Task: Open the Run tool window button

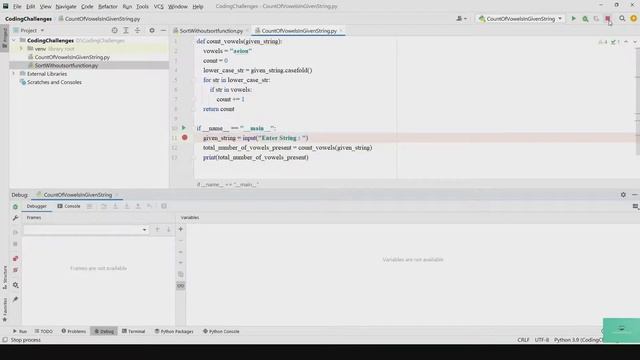Action: [x=20, y=331]
